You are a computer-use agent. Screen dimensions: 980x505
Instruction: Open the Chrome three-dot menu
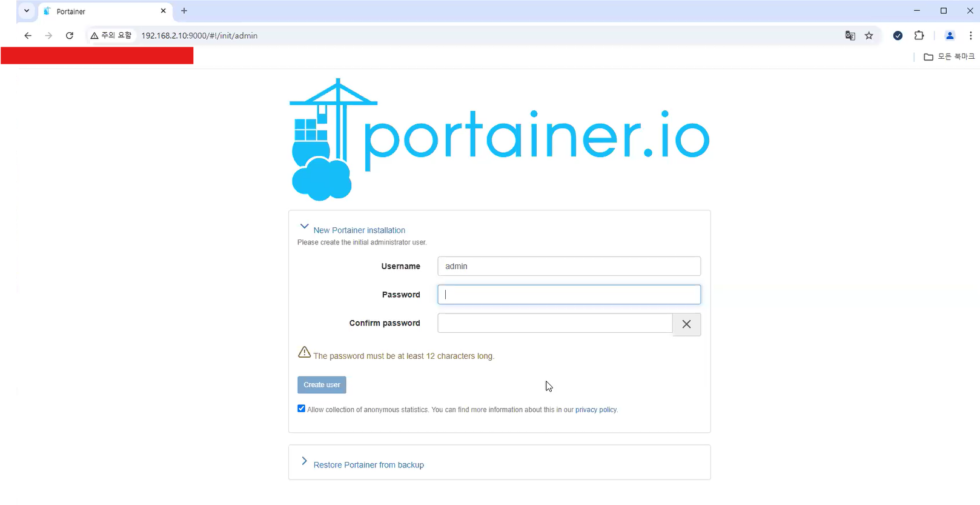tap(970, 36)
